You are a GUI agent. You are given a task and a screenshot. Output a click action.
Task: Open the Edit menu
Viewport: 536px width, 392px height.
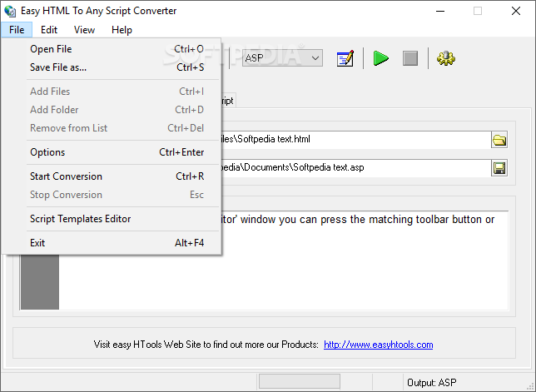point(49,30)
